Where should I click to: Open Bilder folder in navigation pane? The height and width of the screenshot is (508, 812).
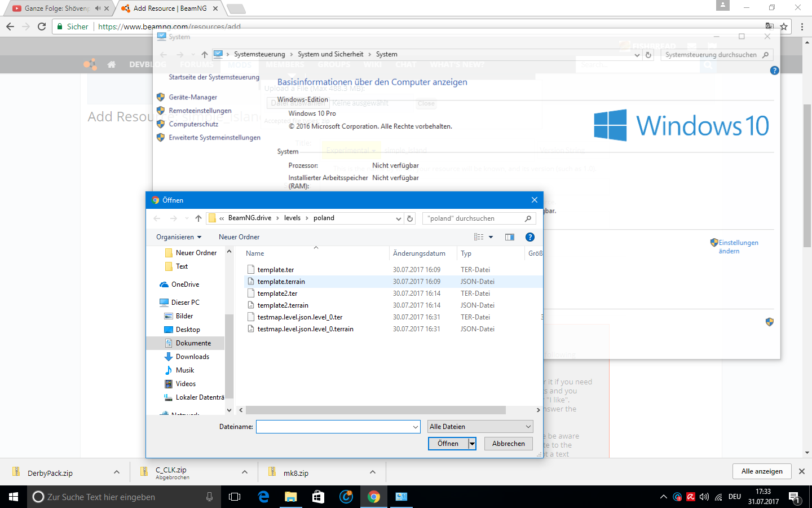click(x=184, y=316)
